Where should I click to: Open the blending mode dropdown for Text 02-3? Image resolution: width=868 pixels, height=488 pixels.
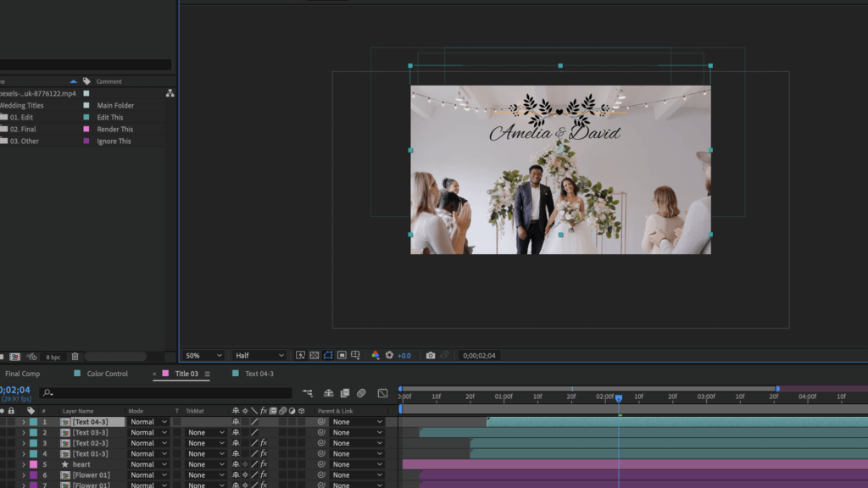pos(147,442)
